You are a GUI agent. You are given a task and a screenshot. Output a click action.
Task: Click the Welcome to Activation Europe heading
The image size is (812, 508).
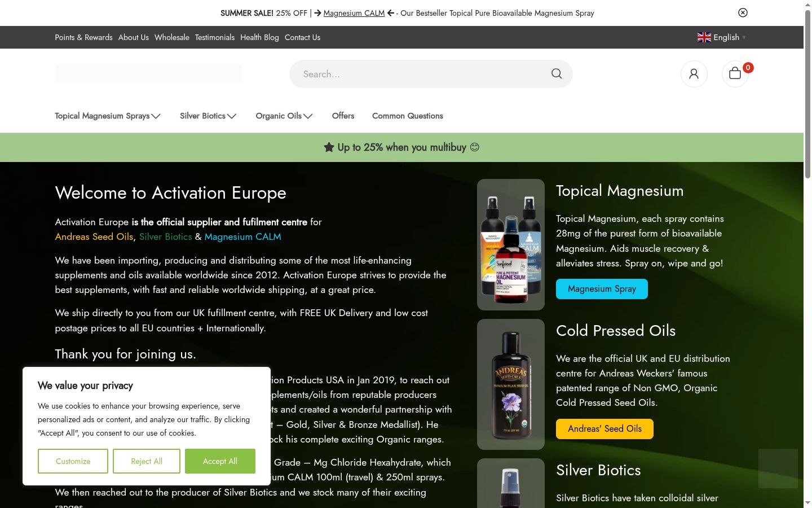[171, 193]
